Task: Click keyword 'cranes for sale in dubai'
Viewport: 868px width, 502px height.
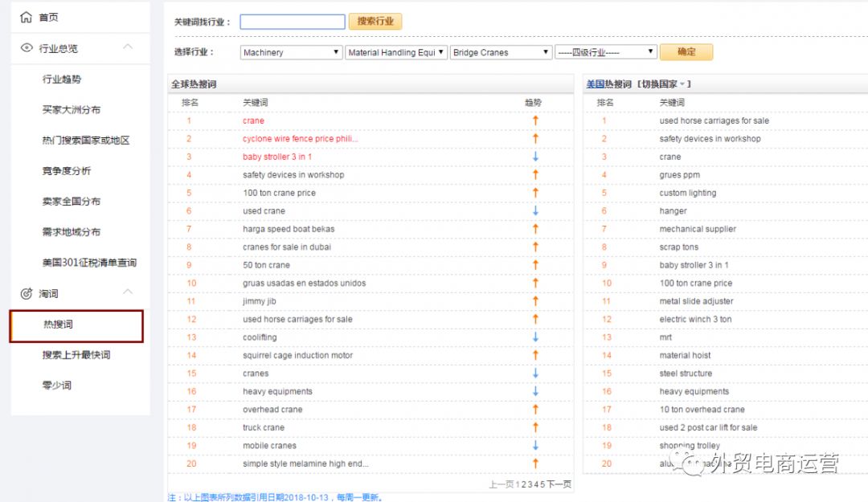Action: pos(287,247)
